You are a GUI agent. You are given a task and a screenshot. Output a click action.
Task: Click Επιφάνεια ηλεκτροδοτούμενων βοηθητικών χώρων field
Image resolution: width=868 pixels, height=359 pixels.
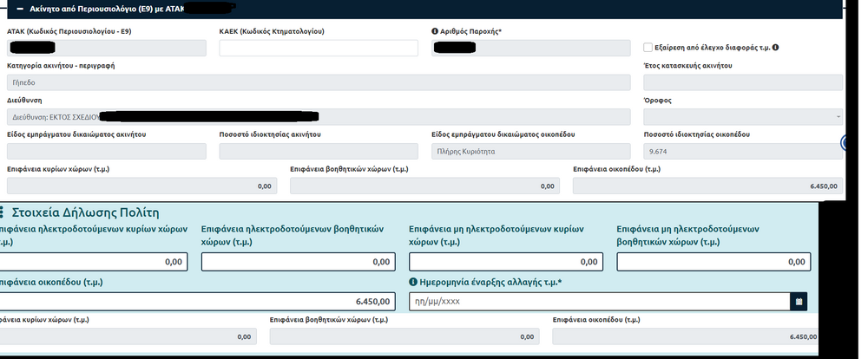[x=297, y=261]
